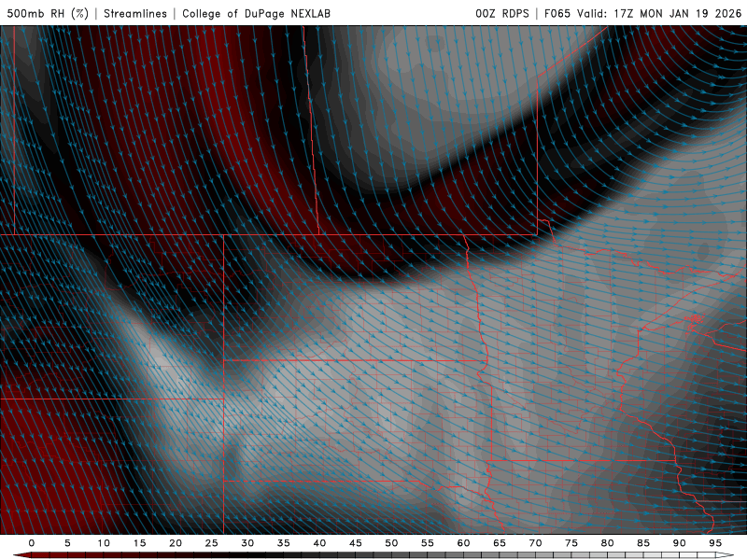
Task: Click the '55' value on color scale
Action: (428, 543)
